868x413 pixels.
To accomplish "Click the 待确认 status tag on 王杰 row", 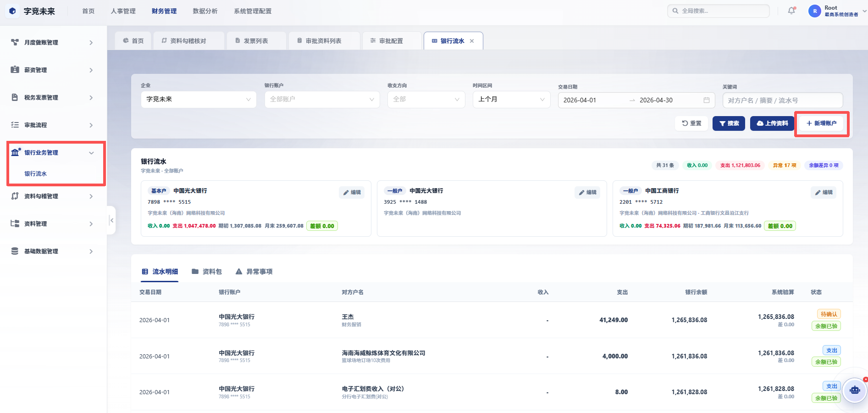I will pos(829,314).
